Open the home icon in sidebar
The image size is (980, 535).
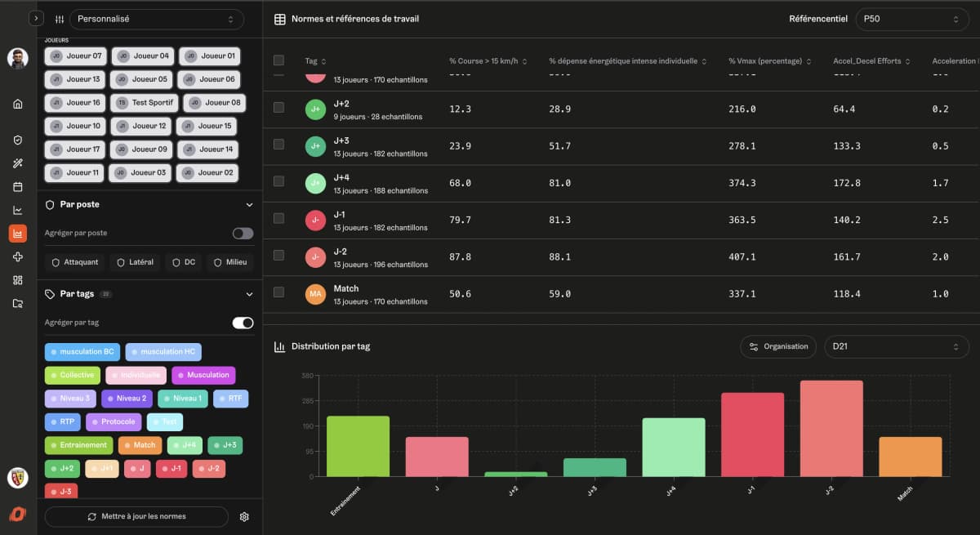tap(18, 104)
